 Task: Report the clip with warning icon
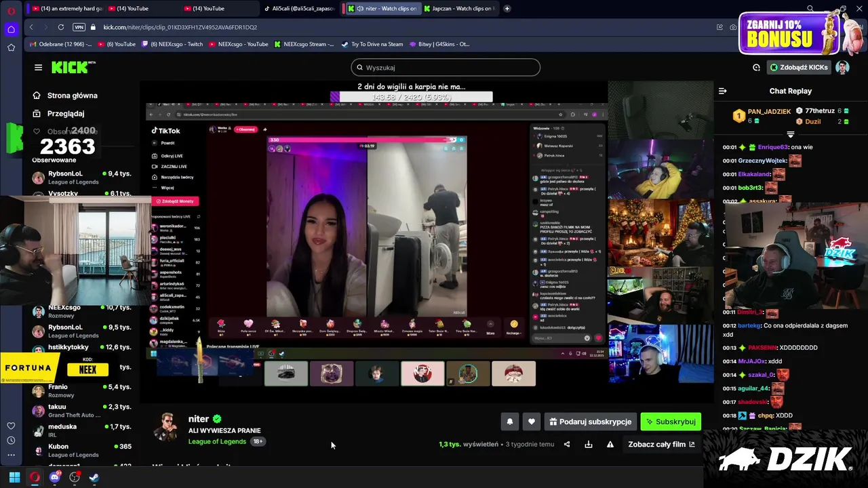click(610, 445)
